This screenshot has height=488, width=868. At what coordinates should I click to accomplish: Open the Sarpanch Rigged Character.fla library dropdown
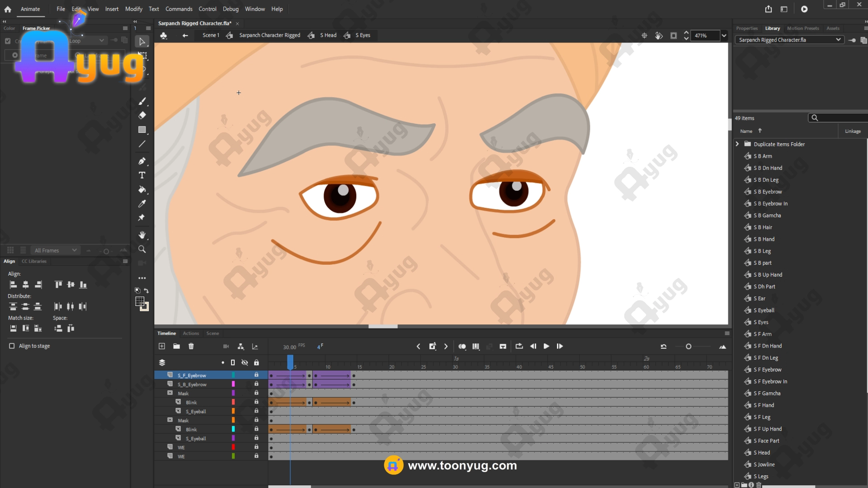[x=838, y=40]
